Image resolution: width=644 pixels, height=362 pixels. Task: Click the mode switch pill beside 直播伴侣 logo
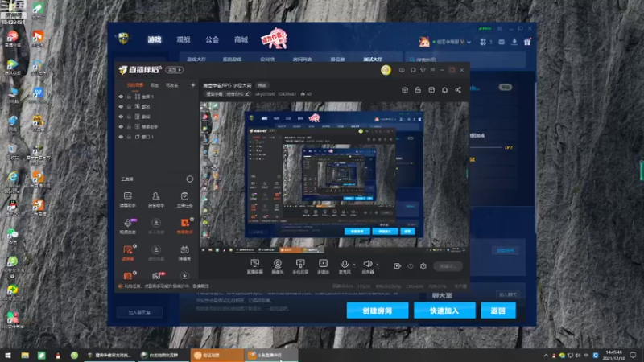point(175,70)
